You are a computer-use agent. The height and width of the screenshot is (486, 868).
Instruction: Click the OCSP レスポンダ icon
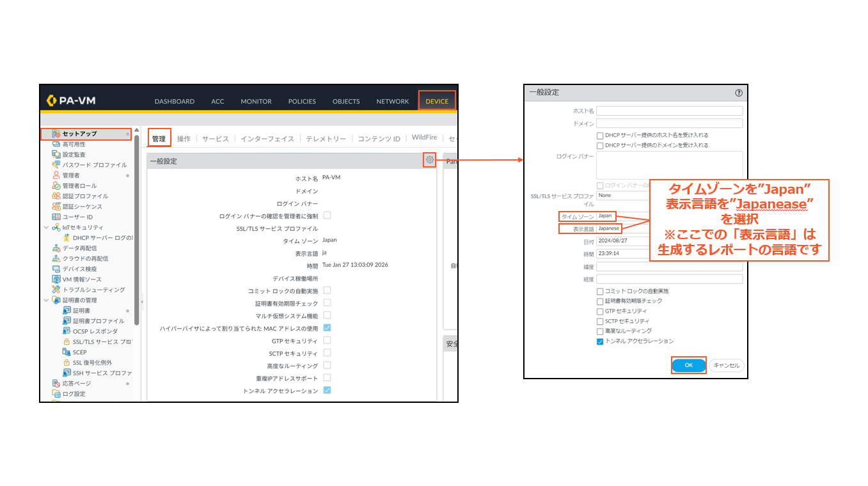tap(67, 331)
